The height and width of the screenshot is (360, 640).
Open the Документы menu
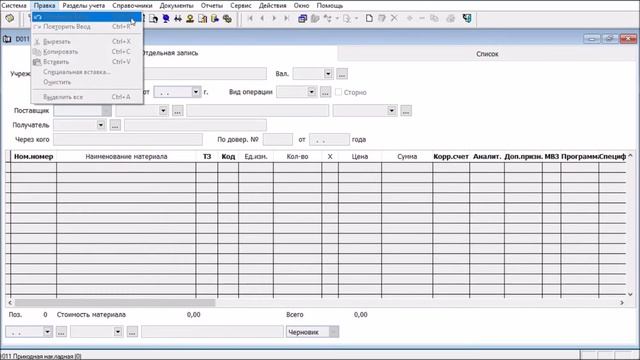(x=176, y=6)
